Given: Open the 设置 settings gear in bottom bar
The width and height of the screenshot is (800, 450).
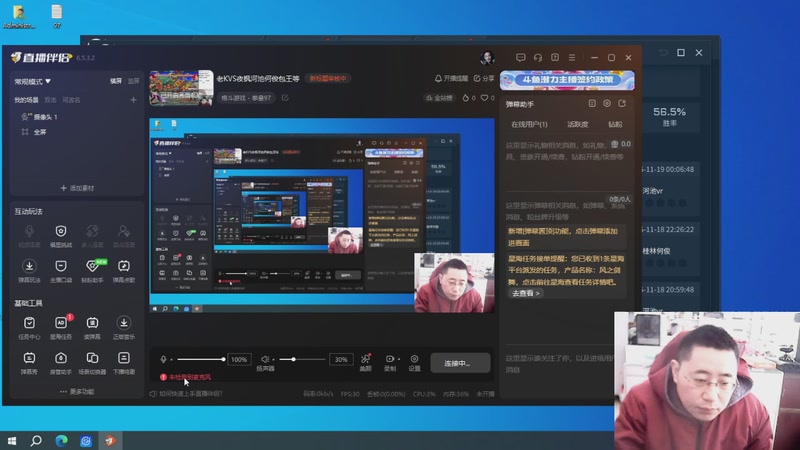Looking at the screenshot, I should 414,362.
